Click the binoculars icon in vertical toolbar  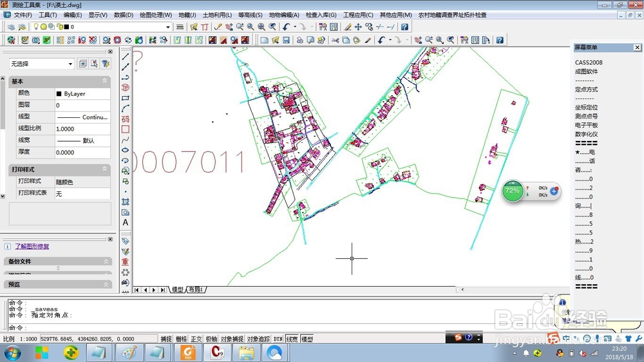(x=126, y=283)
